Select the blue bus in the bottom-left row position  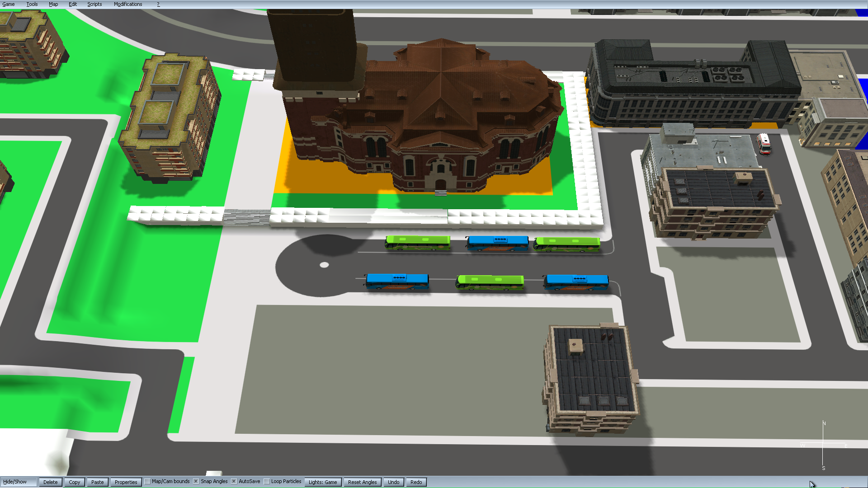click(x=397, y=281)
